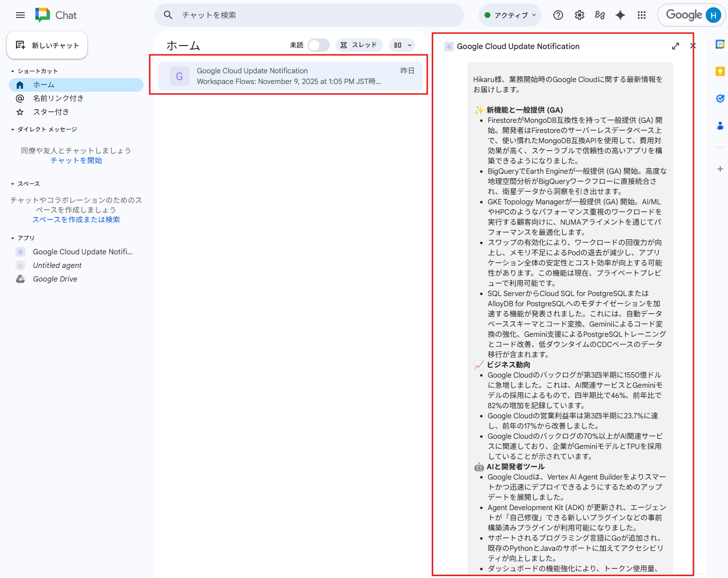This screenshot has width=728, height=578.
Task: Open Google Tasks in side panel
Action: [x=720, y=99]
